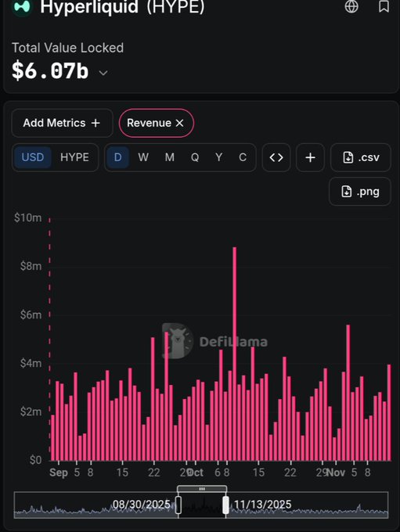Select the cumulative C interval
This screenshot has height=532, width=400.
(x=243, y=157)
